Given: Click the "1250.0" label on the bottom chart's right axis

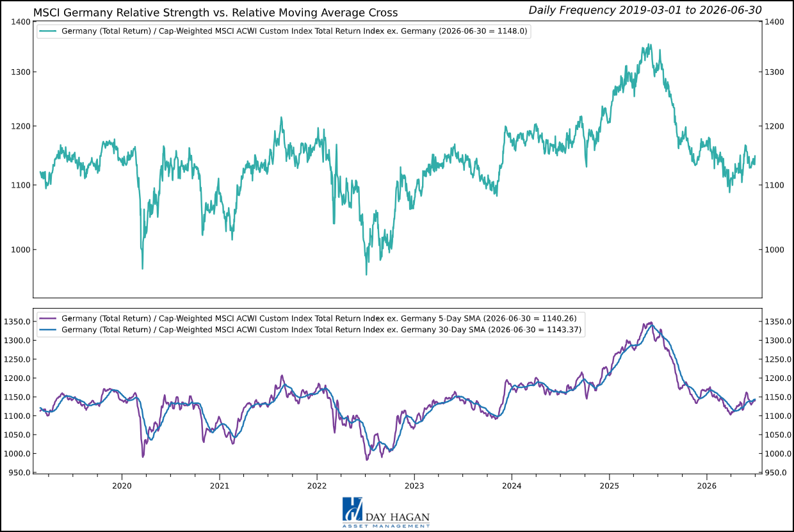Looking at the screenshot, I should [x=778, y=359].
